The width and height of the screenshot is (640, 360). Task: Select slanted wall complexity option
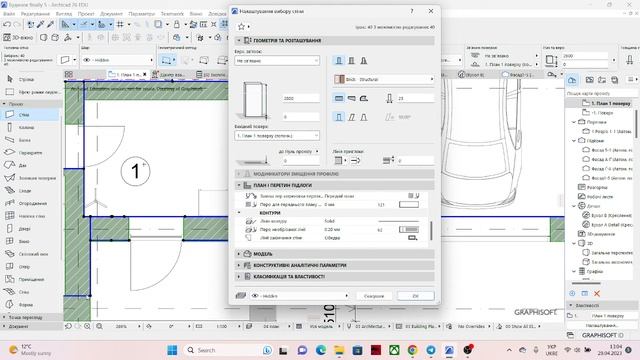pyautogui.click(x=351, y=117)
